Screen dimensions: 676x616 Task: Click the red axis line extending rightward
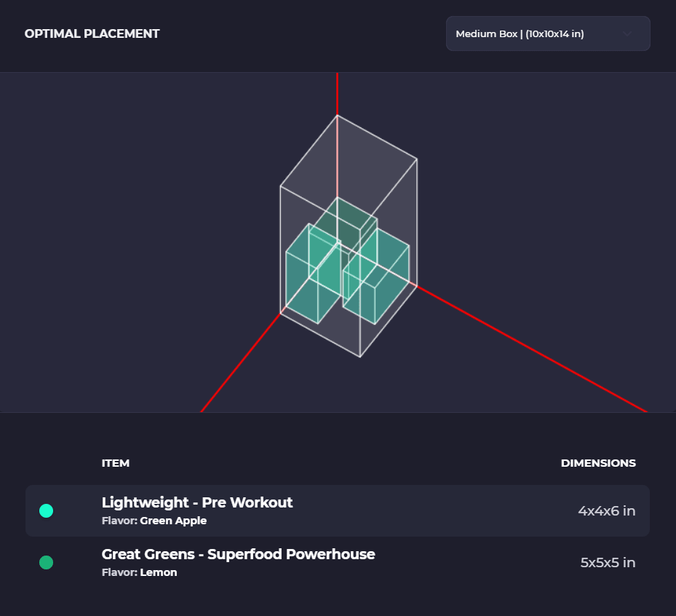tap(532, 349)
